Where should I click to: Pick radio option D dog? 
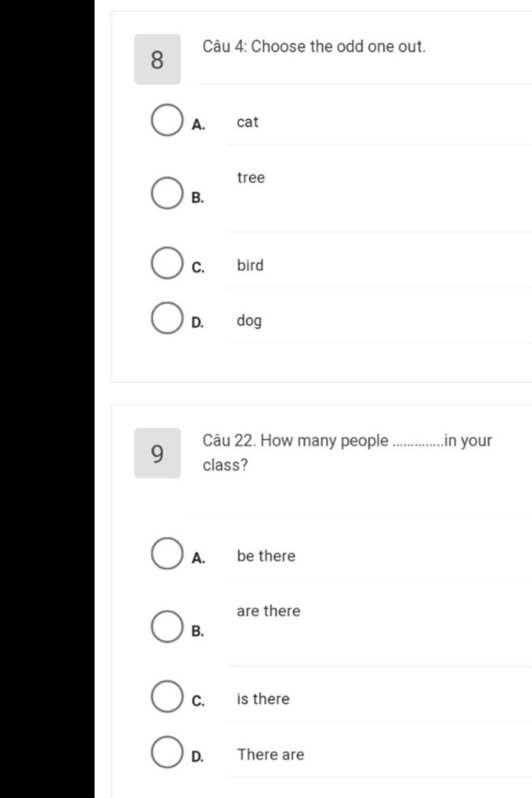(167, 318)
